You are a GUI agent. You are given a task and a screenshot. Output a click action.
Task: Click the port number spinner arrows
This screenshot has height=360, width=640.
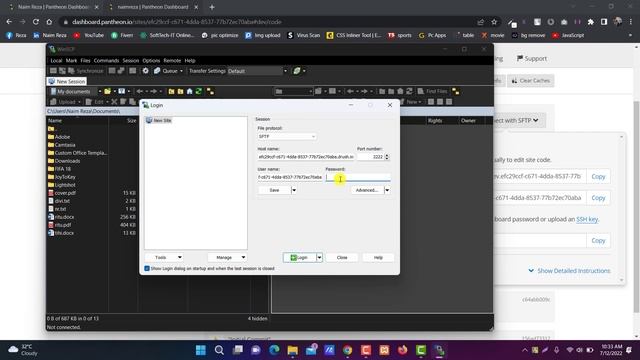click(387, 157)
